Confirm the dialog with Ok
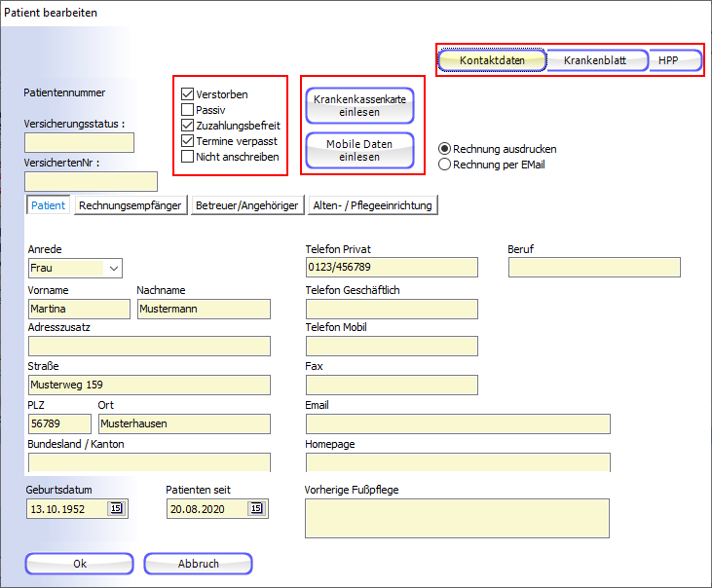This screenshot has width=712, height=588. (80, 564)
